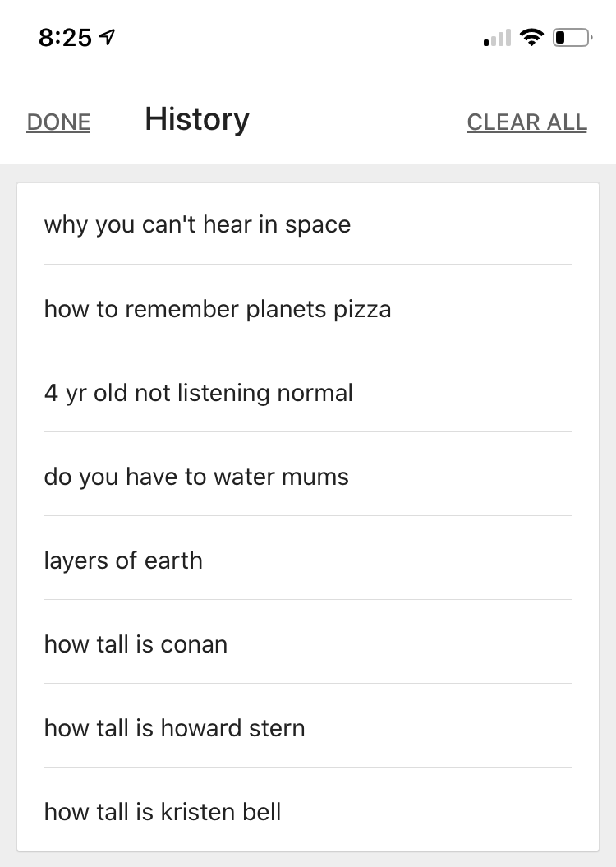Open 'do you have to water mums'
Viewport: 616px width, 867px height.
196,477
